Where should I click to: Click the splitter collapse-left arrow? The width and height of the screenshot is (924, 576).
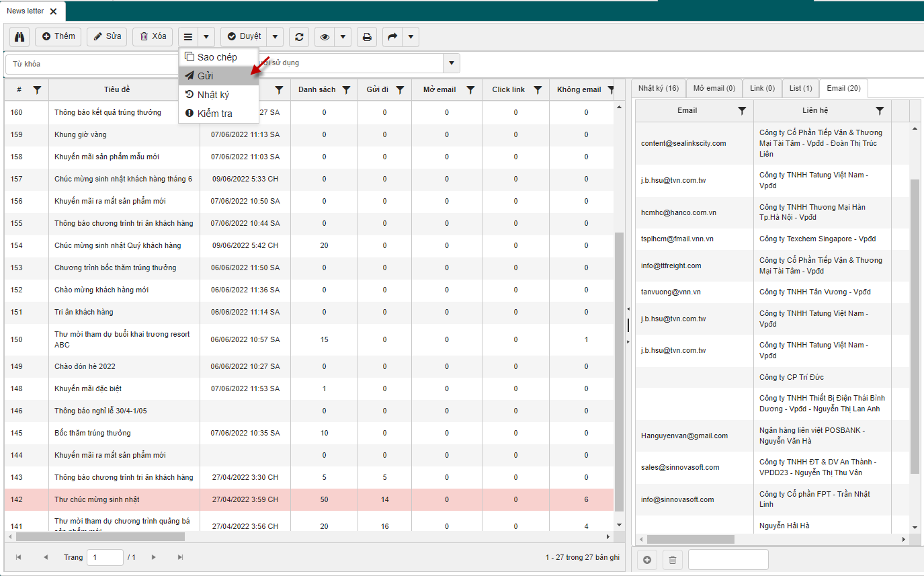pyautogui.click(x=628, y=308)
